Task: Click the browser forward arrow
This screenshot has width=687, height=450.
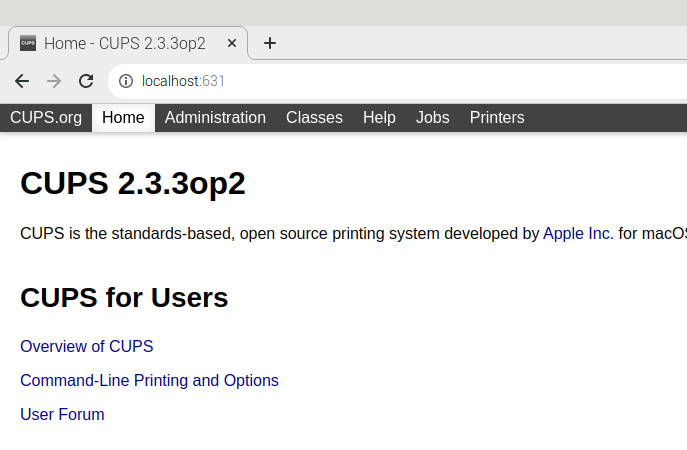Action: [x=54, y=81]
